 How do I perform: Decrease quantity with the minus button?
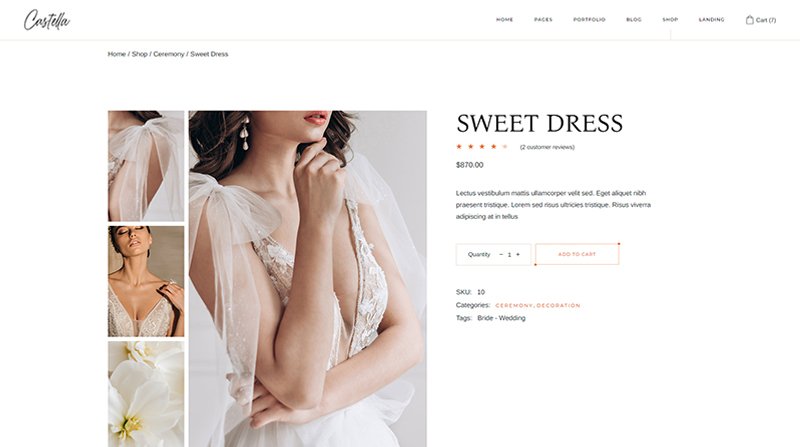pos(501,254)
